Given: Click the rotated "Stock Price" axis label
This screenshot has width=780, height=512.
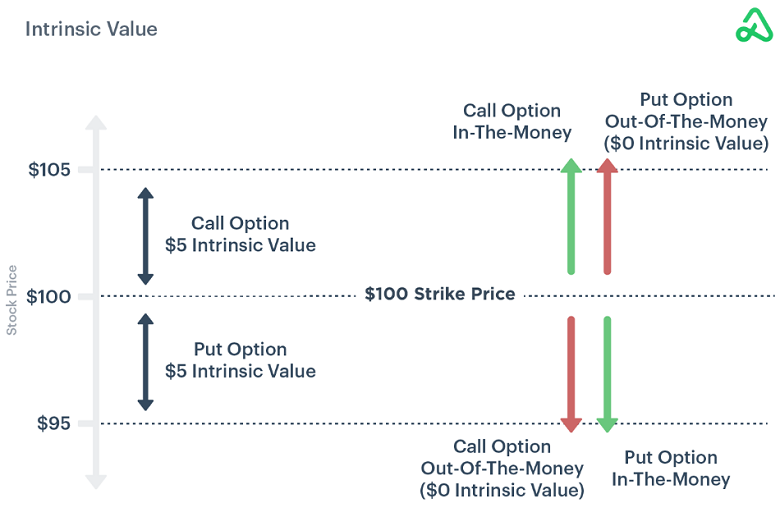Looking at the screenshot, I should pos(13,299).
